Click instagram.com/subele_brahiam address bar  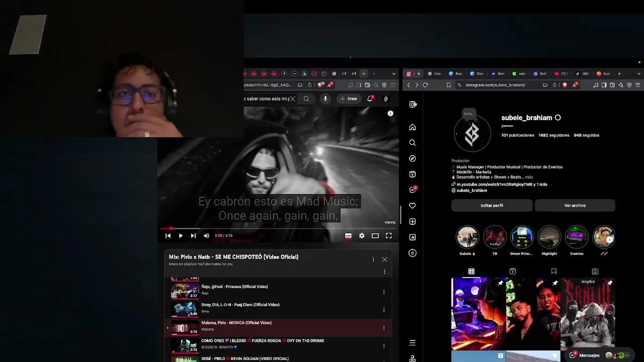coord(495,85)
